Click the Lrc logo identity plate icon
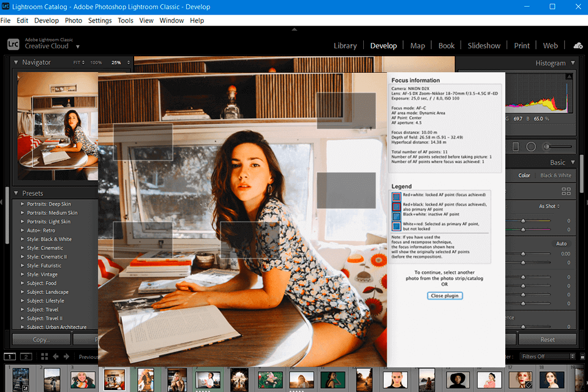Screen dimensions: 588x392 click(13, 44)
